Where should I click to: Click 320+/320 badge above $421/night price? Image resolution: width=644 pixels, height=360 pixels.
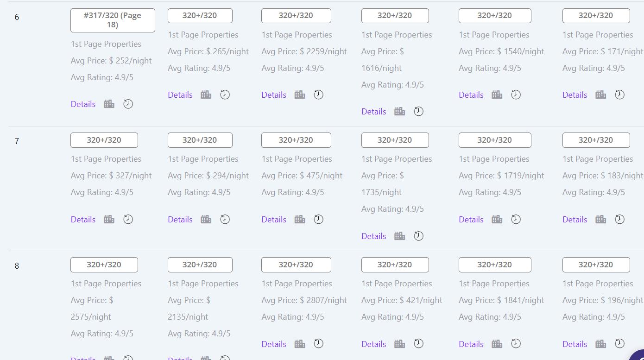395,265
